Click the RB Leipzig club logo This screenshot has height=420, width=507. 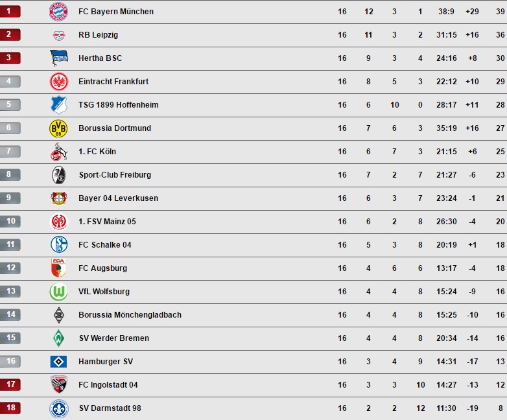[x=58, y=35]
